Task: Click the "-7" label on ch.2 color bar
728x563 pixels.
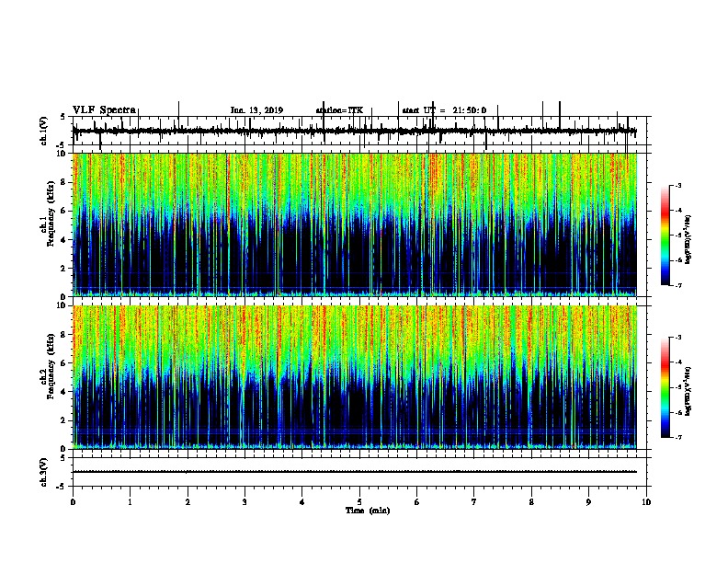Action: (x=677, y=438)
